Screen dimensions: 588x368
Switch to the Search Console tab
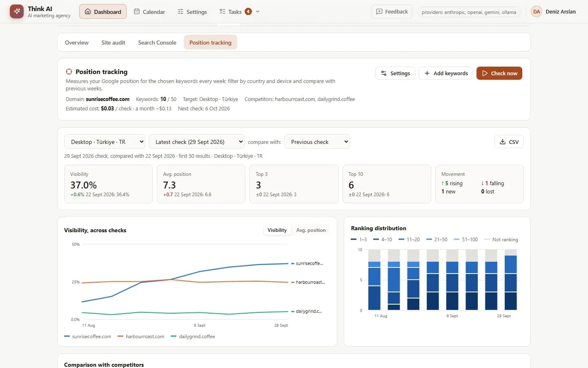[157, 43]
